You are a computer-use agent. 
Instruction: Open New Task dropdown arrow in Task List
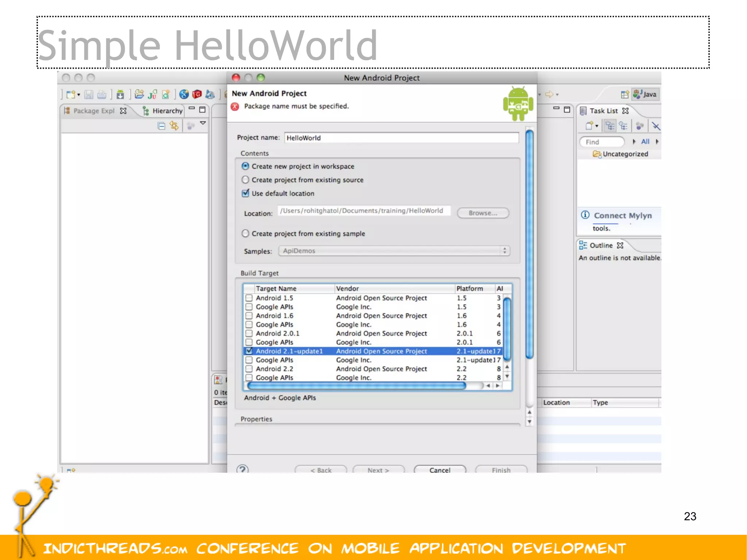(x=597, y=126)
